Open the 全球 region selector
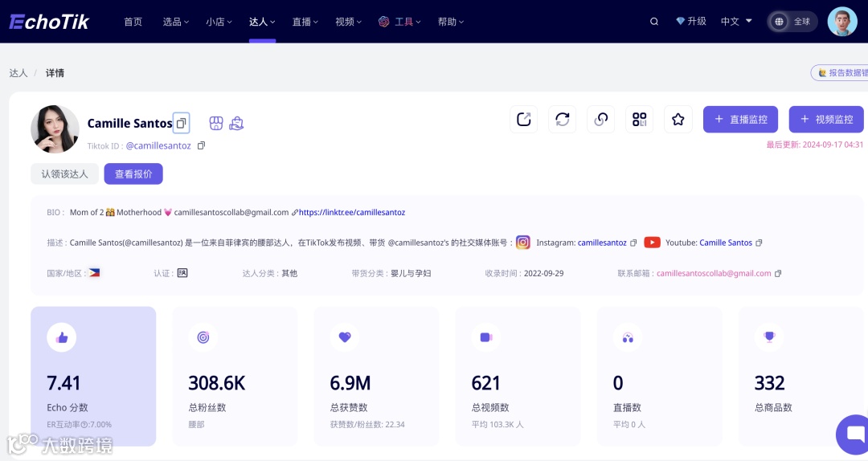 (x=792, y=22)
